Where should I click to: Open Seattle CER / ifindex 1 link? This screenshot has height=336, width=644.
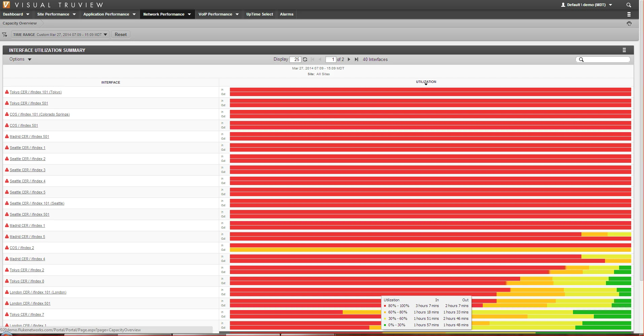coord(28,148)
